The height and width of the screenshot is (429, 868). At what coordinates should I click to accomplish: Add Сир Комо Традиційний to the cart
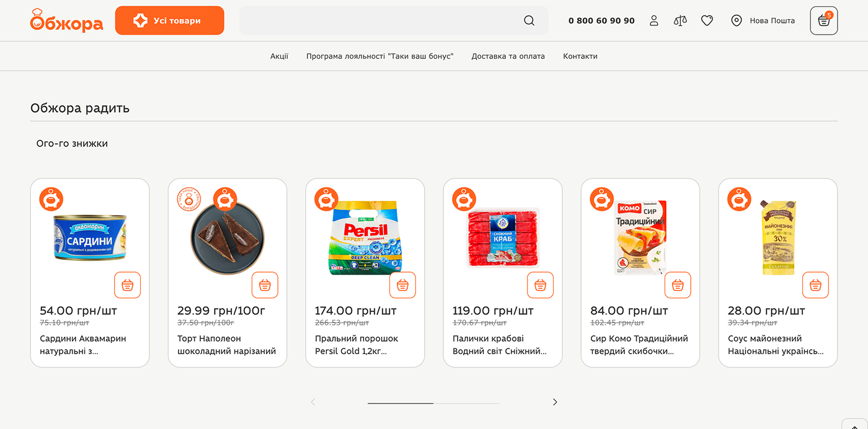coord(678,285)
